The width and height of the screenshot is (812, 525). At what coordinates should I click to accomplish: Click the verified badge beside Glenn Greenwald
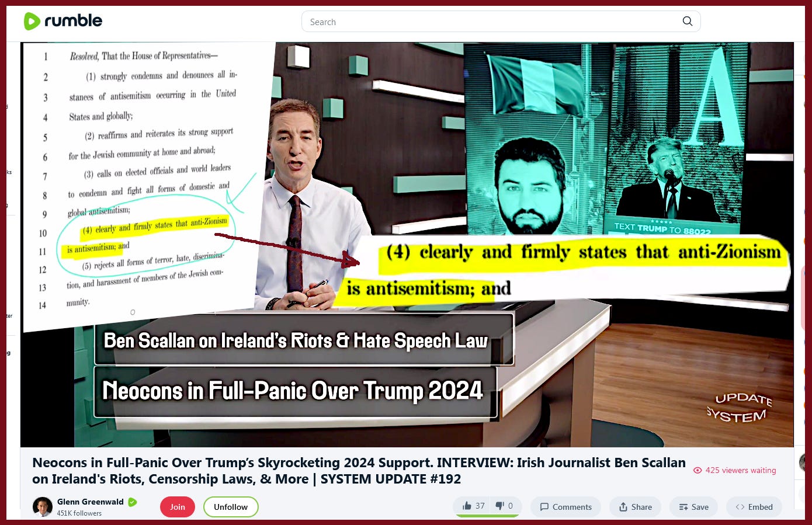(x=133, y=502)
